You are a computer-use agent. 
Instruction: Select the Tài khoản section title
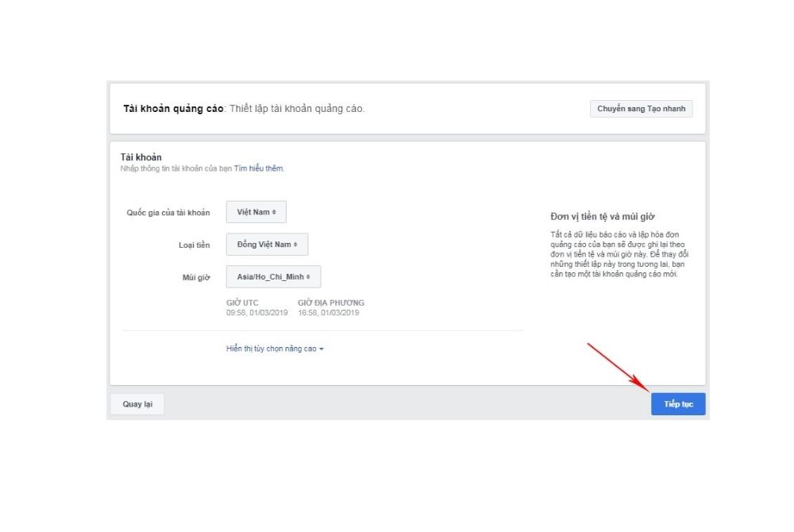tap(141, 157)
